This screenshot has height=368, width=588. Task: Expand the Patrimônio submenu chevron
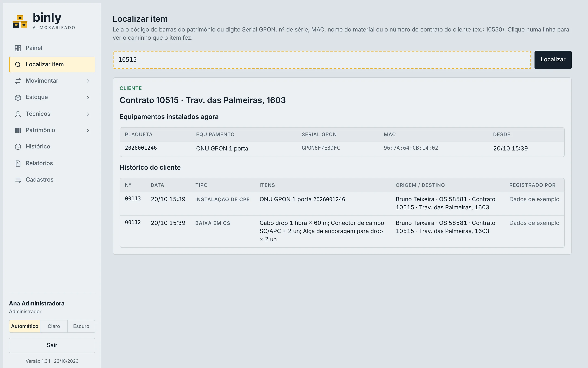(x=88, y=130)
